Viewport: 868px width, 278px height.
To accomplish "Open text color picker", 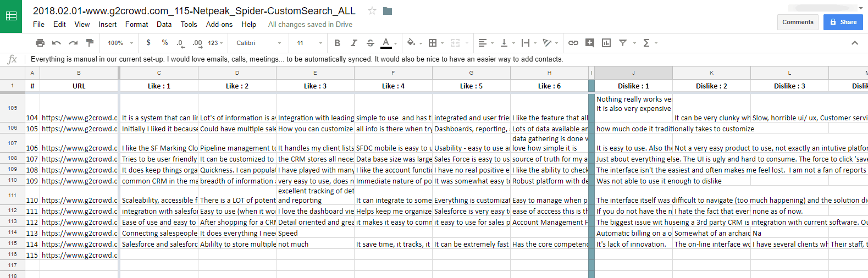I will pos(387,43).
